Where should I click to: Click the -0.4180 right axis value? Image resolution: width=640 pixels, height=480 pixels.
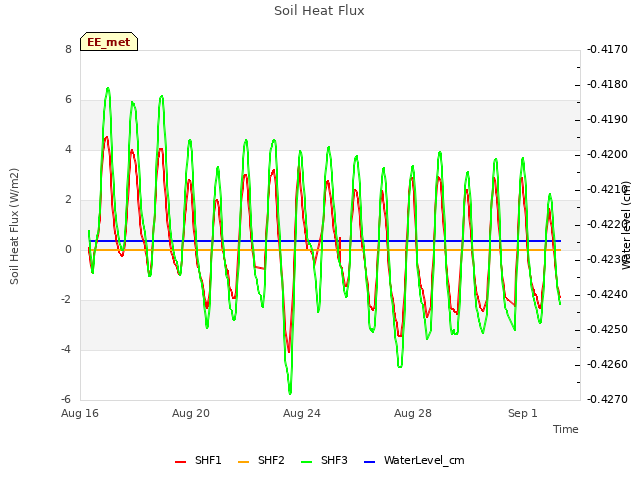(x=607, y=85)
